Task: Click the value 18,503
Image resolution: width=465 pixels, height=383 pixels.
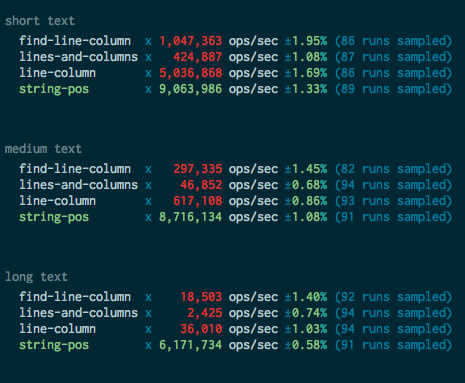Action: coord(201,297)
